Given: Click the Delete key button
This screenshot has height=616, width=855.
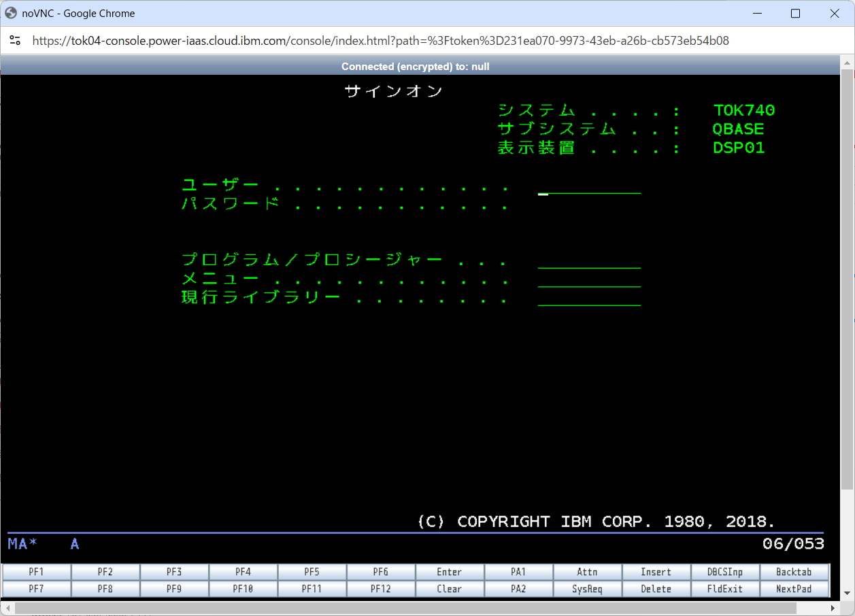Looking at the screenshot, I should [x=656, y=589].
